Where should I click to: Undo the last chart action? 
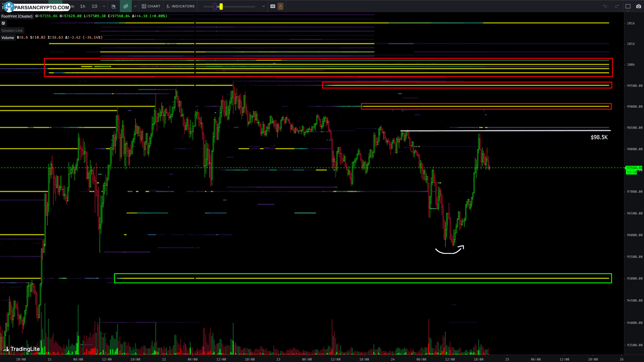[605, 6]
